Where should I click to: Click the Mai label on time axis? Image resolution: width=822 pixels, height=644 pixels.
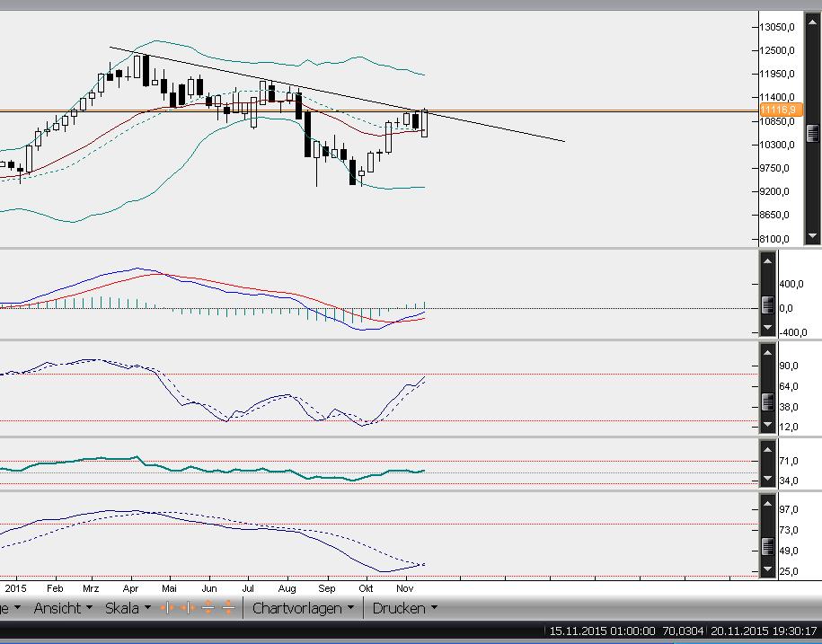pos(169,588)
